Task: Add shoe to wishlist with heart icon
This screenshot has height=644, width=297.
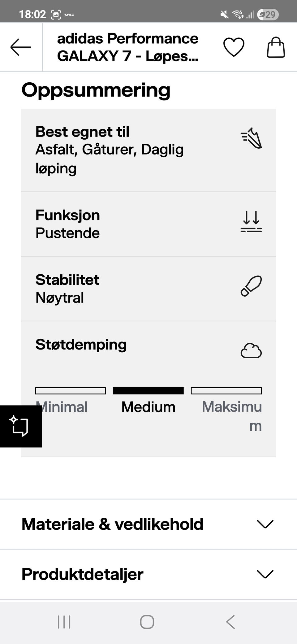Action: click(234, 47)
